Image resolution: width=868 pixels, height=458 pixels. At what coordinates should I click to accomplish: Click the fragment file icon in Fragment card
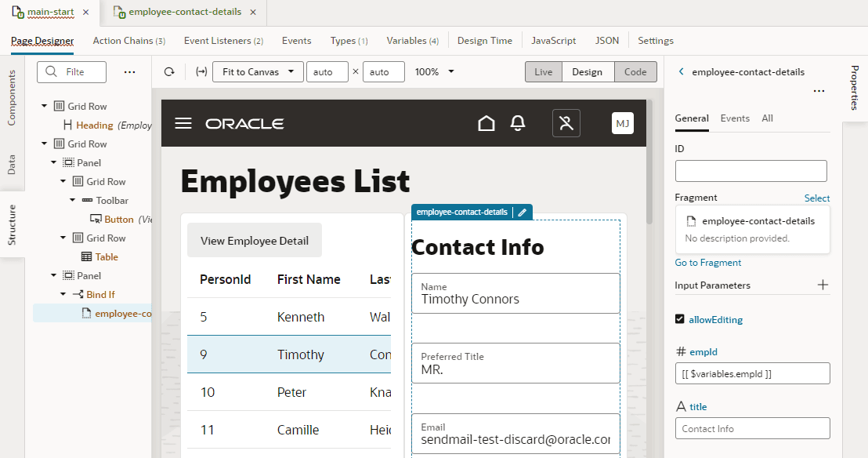pos(691,221)
